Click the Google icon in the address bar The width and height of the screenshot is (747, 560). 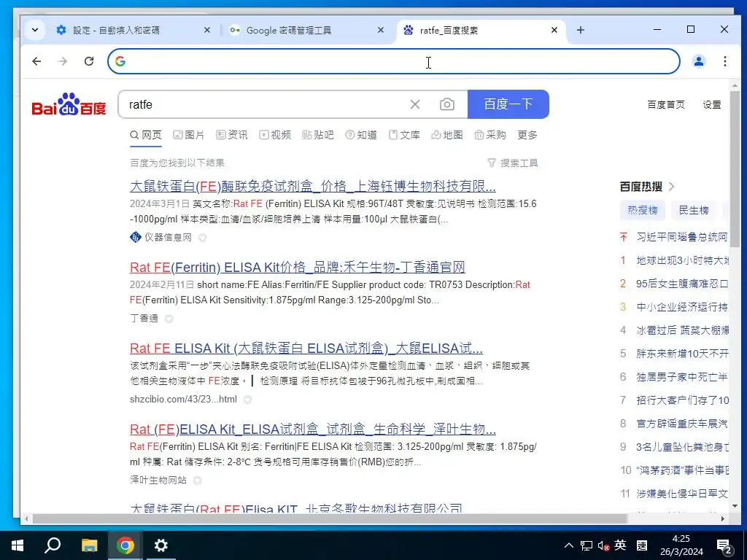pos(120,61)
